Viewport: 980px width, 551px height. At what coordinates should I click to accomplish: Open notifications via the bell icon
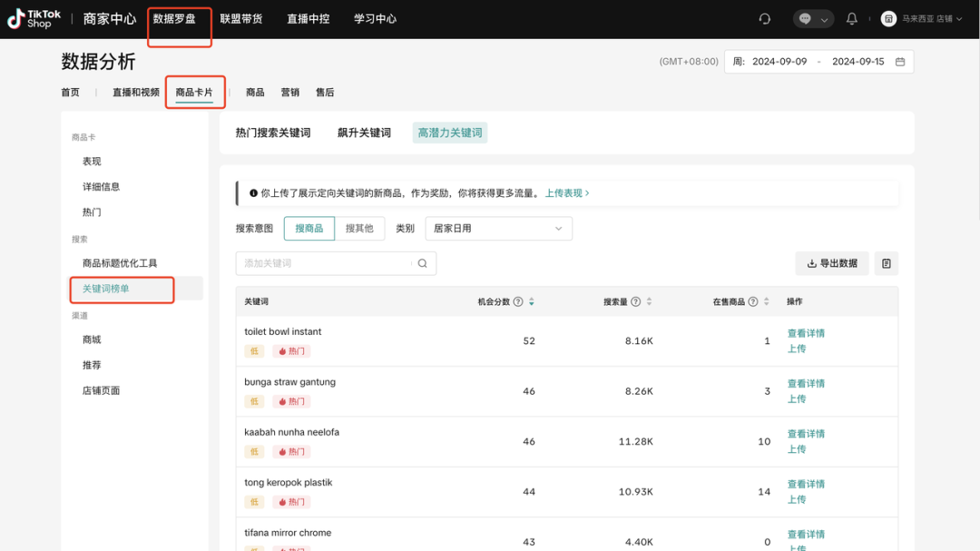coord(851,18)
